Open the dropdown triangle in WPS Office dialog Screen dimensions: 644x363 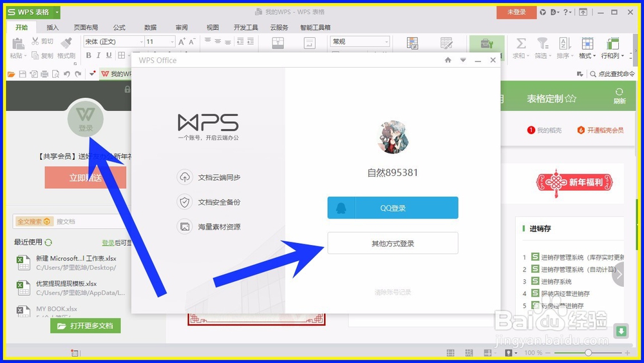click(463, 60)
